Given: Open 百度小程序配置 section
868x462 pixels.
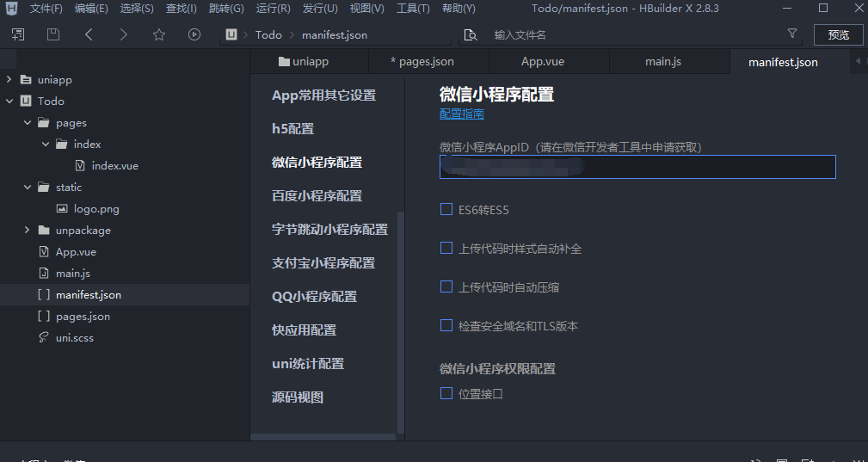Looking at the screenshot, I should [317, 196].
